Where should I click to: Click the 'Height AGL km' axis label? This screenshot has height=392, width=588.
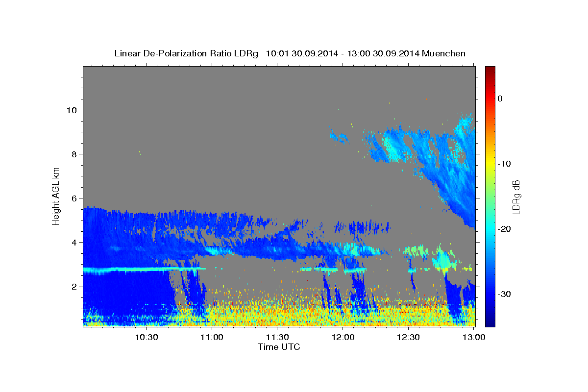(x=56, y=196)
